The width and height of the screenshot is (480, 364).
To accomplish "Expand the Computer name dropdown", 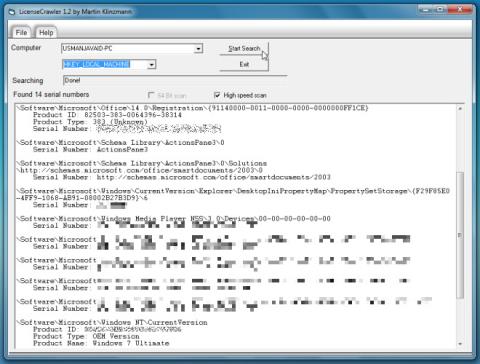I will coord(198,49).
